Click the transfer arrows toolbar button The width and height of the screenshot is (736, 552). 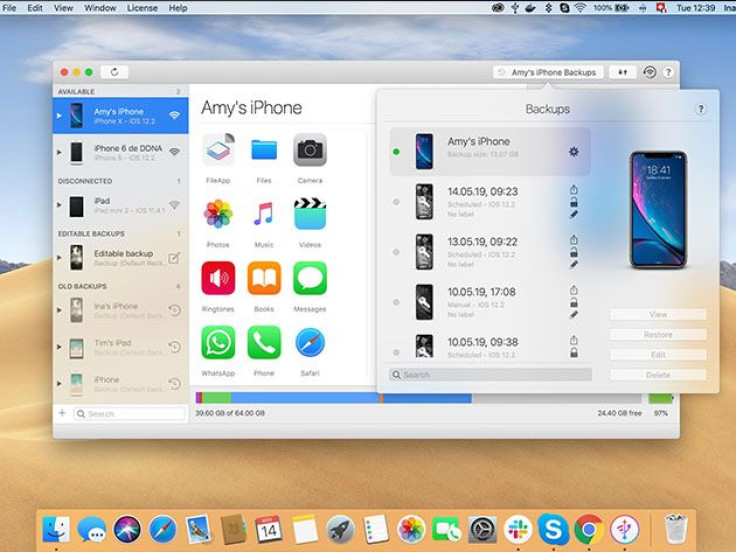tap(622, 72)
